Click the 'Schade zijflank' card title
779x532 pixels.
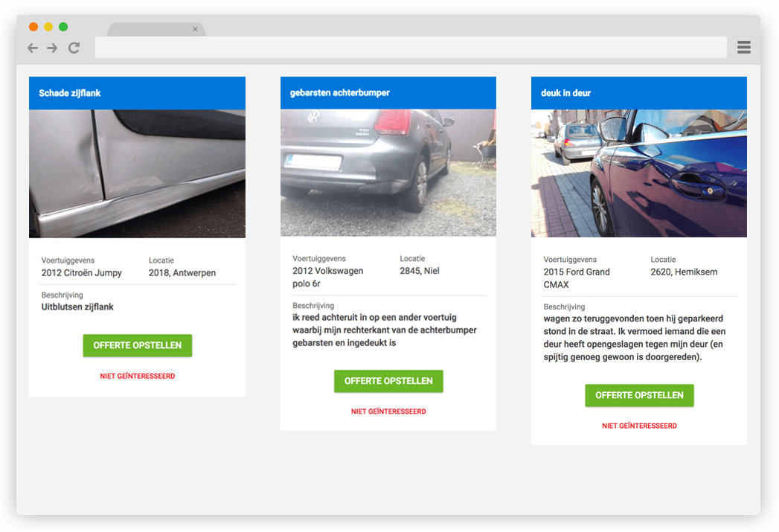[x=69, y=93]
